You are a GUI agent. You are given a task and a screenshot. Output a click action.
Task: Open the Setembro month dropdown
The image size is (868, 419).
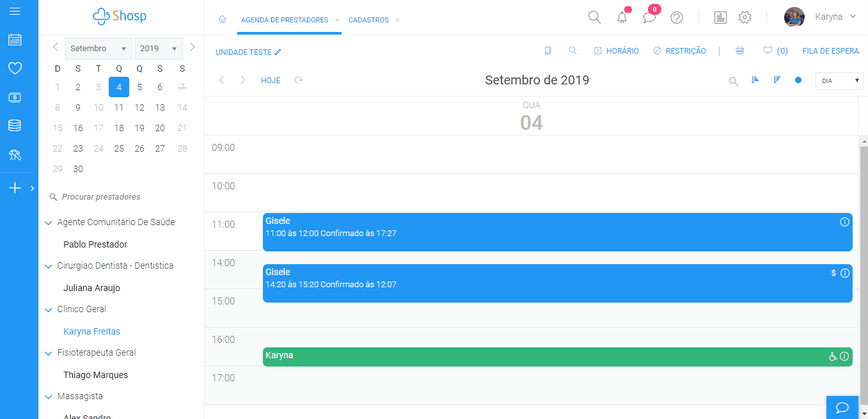coord(99,49)
